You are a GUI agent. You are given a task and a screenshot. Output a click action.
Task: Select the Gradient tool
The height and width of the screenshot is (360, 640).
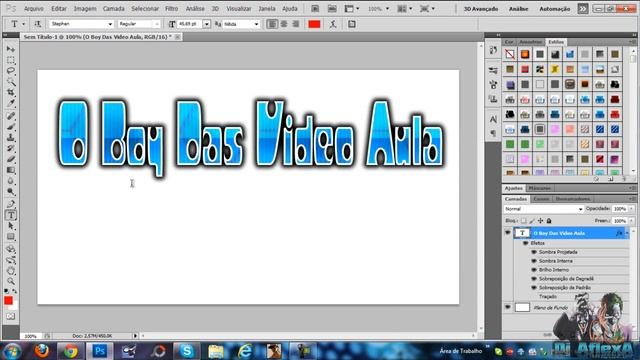(11, 170)
